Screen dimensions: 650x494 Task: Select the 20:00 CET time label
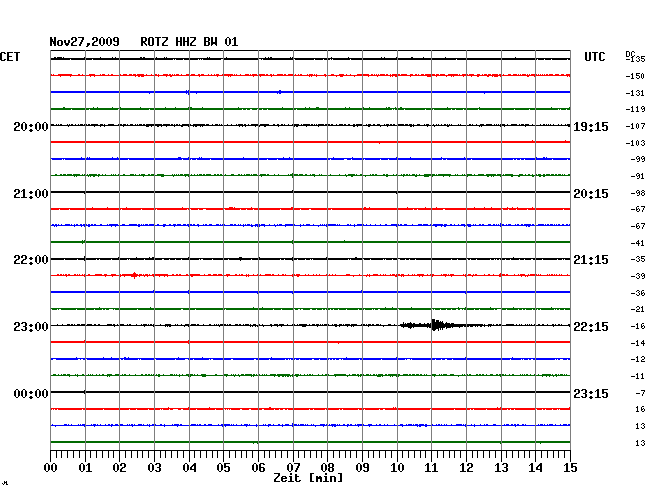click(x=31, y=126)
